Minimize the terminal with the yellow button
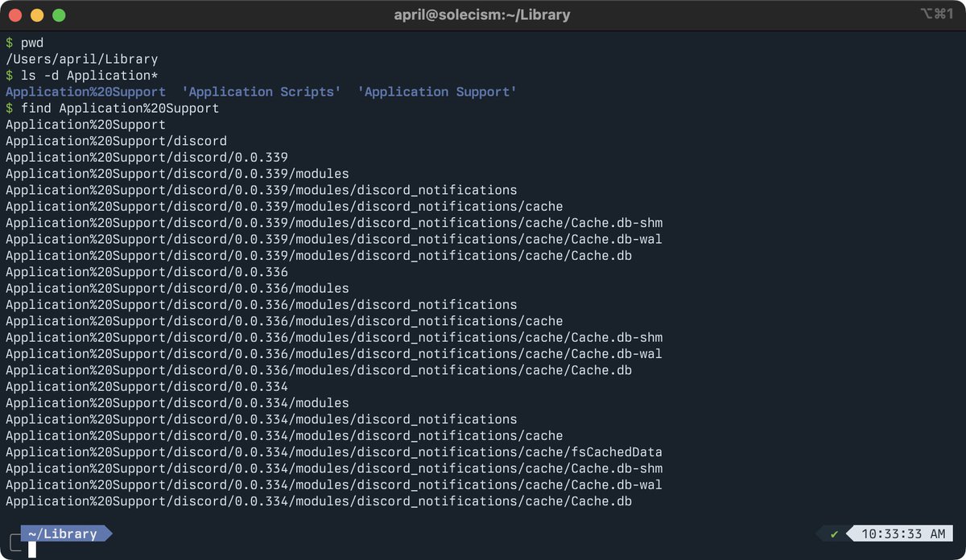The width and height of the screenshot is (966, 560). click(37, 15)
